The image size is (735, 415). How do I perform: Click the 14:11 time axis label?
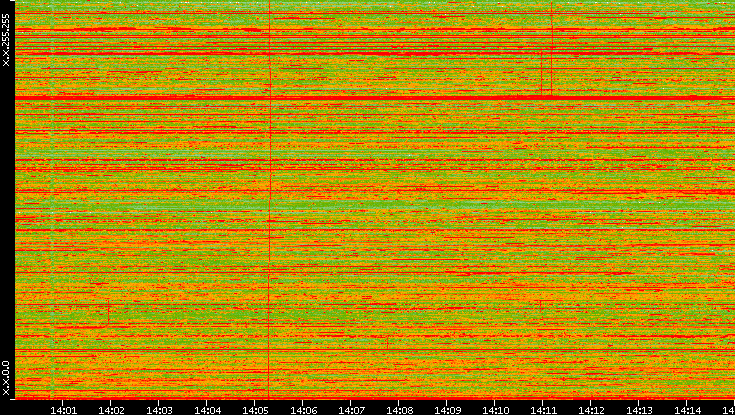pyautogui.click(x=544, y=410)
